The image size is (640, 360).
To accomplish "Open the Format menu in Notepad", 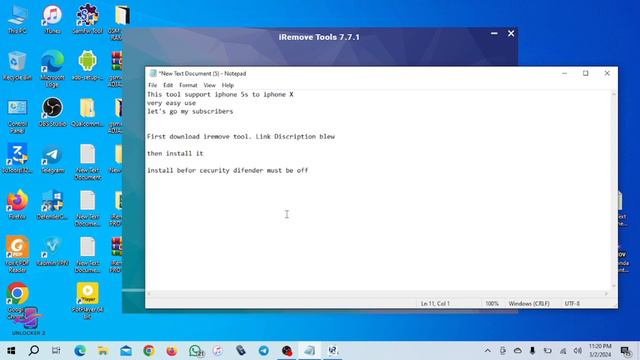I will click(x=188, y=85).
